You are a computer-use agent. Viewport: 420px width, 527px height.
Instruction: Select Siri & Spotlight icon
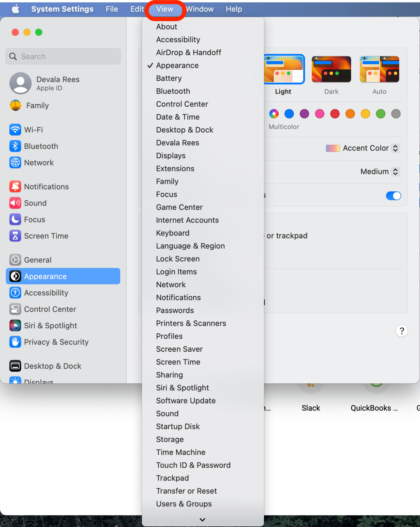tap(15, 325)
